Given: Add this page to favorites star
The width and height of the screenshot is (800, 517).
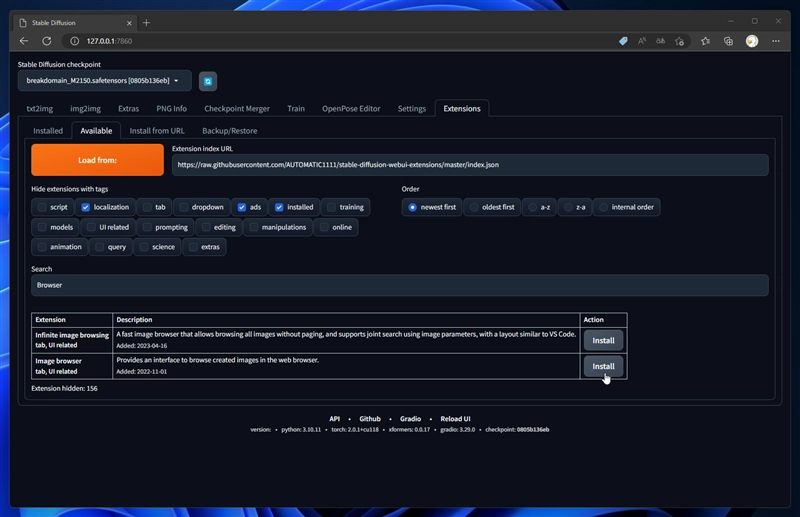Looking at the screenshot, I should (679, 41).
